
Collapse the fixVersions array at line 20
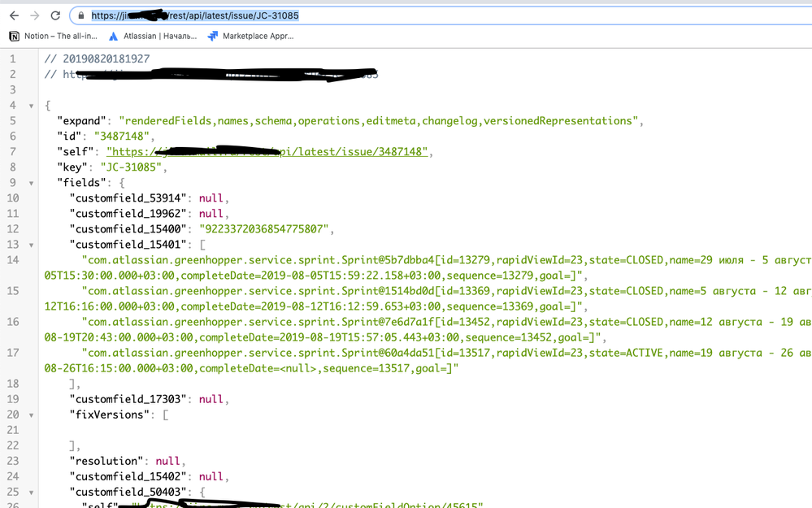coord(31,415)
